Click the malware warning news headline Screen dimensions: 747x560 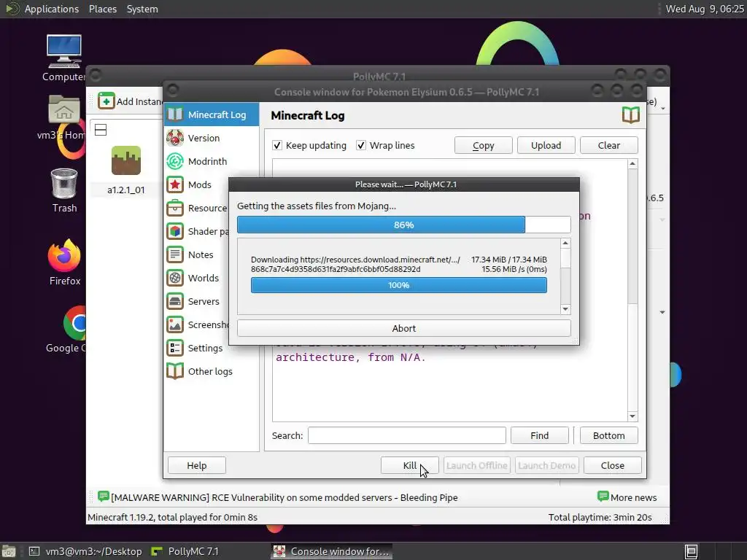(x=285, y=497)
